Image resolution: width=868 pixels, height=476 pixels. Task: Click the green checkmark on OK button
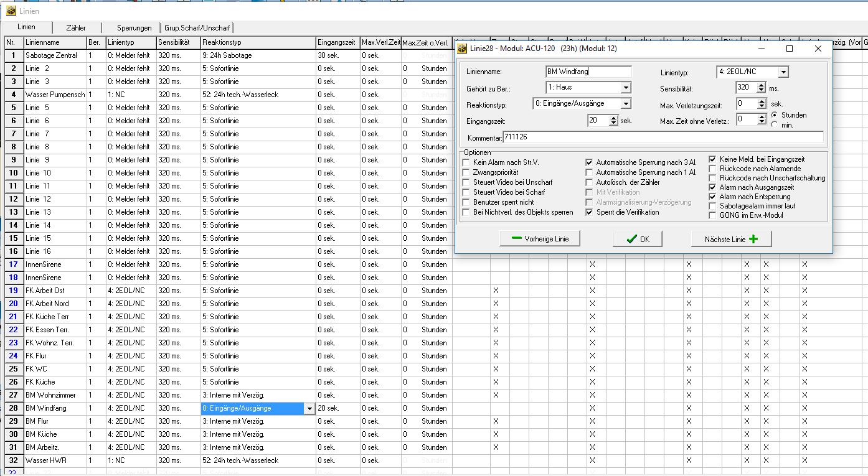[x=631, y=240]
